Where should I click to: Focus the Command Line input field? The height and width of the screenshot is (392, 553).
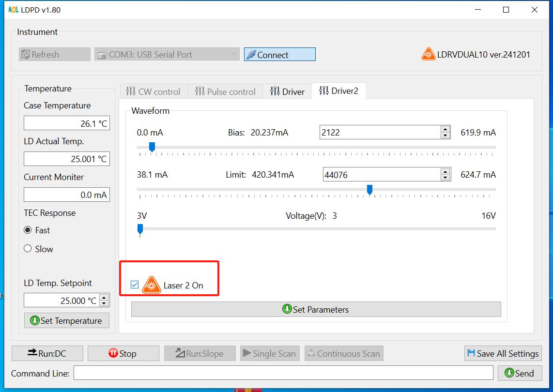pyautogui.click(x=283, y=373)
